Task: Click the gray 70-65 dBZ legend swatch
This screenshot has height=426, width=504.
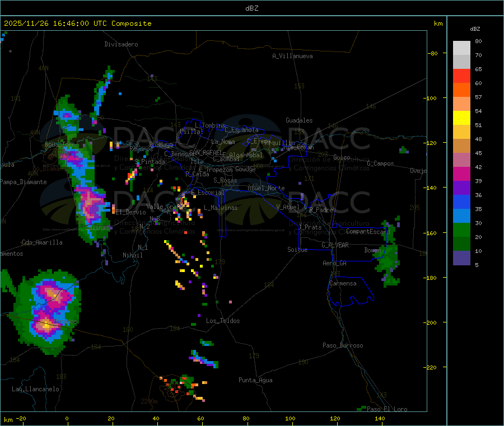Action: pyautogui.click(x=461, y=62)
